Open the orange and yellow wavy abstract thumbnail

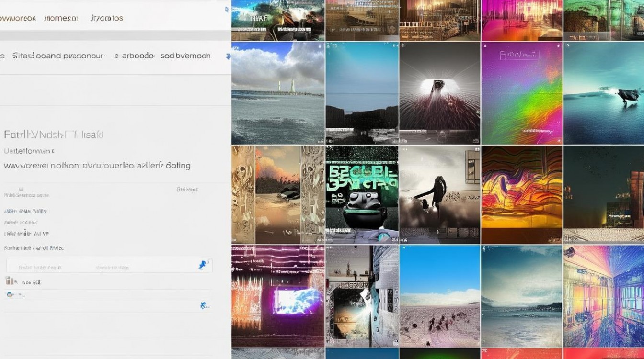click(522, 194)
